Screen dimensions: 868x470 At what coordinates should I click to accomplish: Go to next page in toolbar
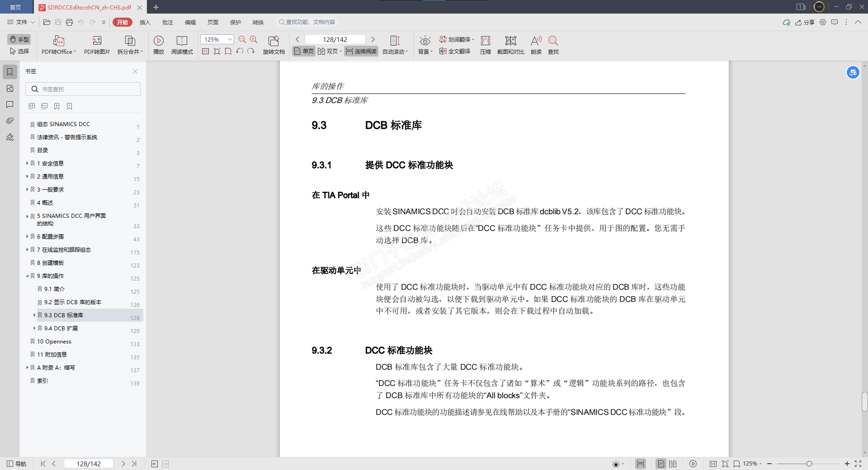[x=373, y=39]
